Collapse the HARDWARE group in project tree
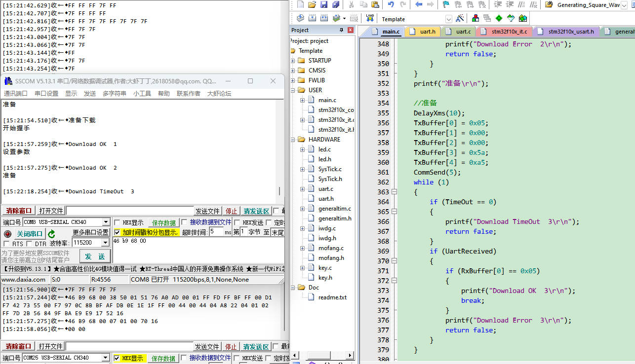This screenshot has height=364, width=635. point(293,140)
